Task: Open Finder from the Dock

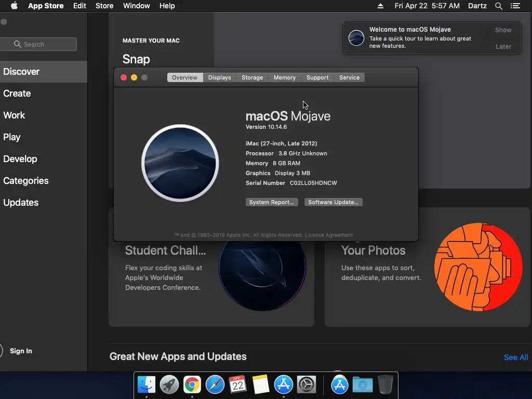Action: point(147,384)
